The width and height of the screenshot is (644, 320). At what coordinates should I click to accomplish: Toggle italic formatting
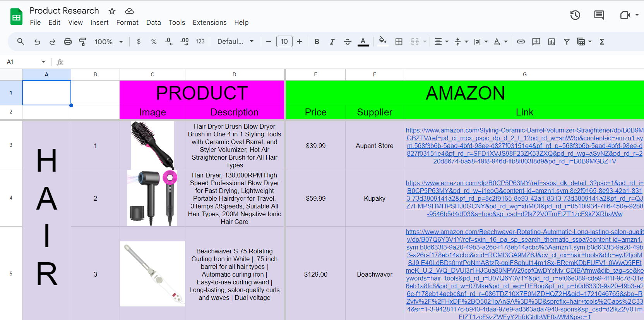click(x=332, y=42)
